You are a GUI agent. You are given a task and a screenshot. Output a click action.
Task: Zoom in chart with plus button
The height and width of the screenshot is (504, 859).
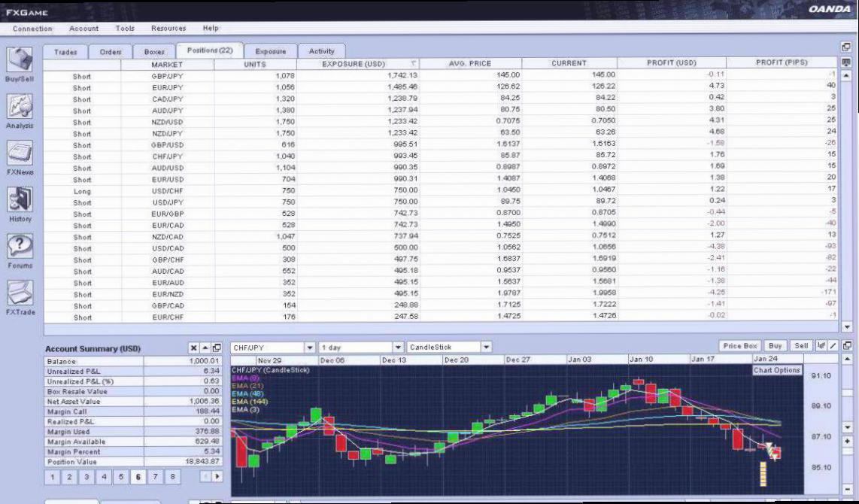(x=848, y=441)
